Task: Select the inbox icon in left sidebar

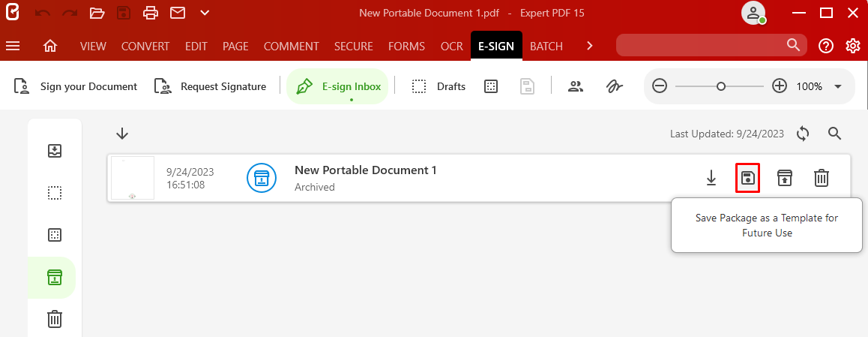Action: tap(55, 151)
